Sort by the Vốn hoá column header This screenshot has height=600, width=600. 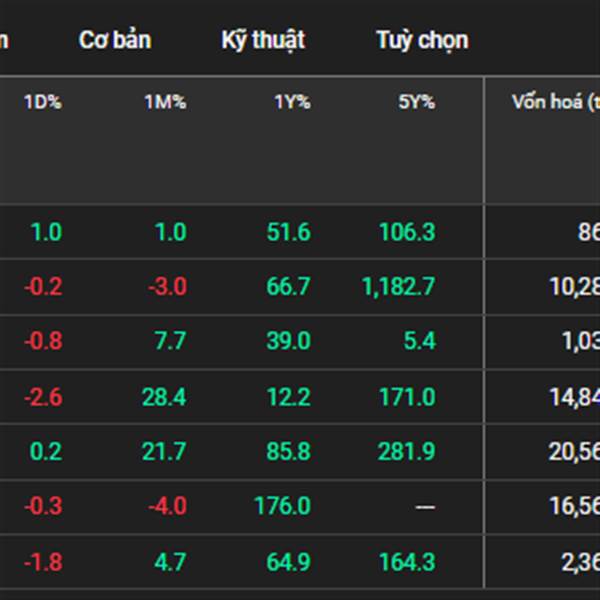[553, 101]
